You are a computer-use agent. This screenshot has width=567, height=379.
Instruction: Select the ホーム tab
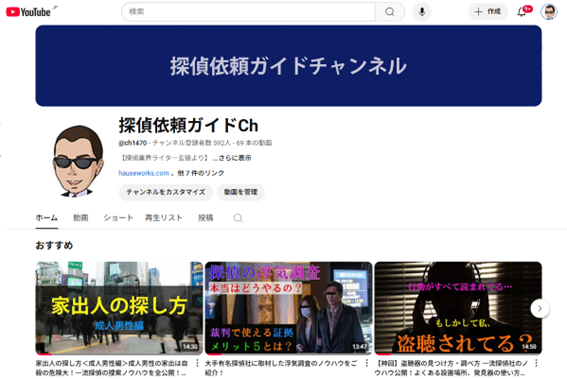point(47,218)
